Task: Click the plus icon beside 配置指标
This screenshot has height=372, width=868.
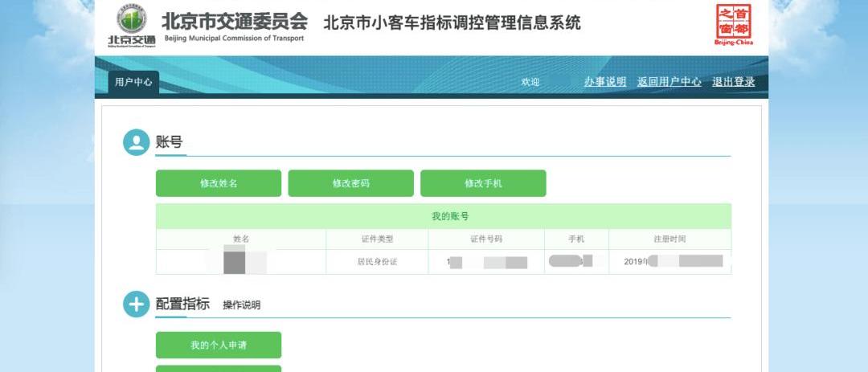Action: pos(136,304)
